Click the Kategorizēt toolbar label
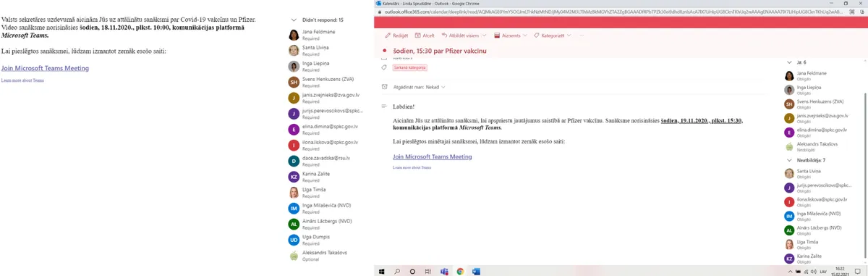 pyautogui.click(x=553, y=35)
